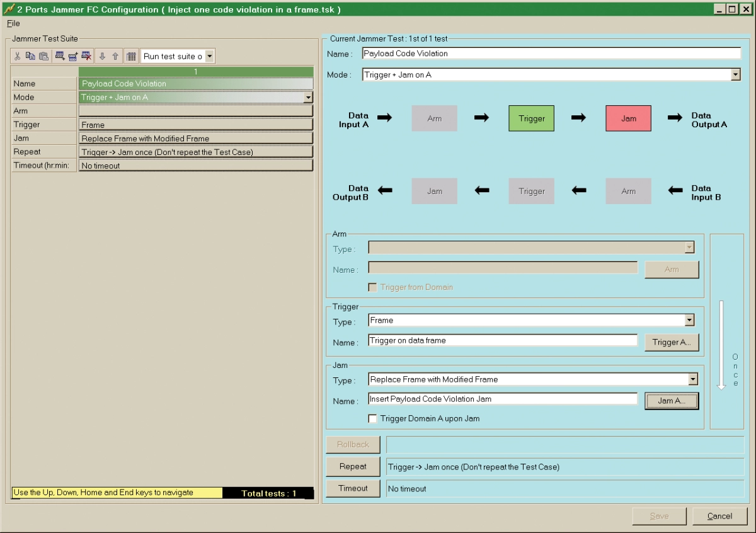Click the green Trigger block for port A

532,118
